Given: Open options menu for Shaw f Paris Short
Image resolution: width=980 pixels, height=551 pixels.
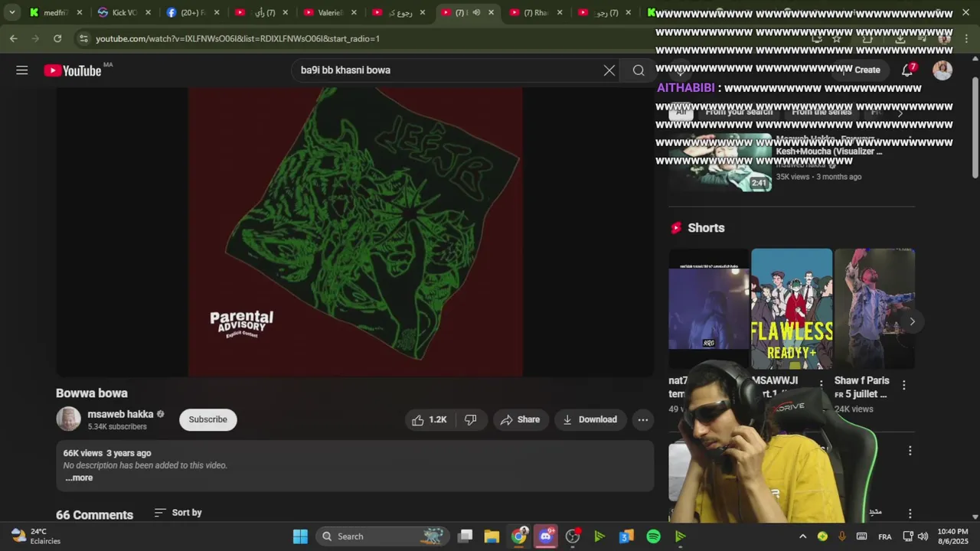Looking at the screenshot, I should click(904, 385).
